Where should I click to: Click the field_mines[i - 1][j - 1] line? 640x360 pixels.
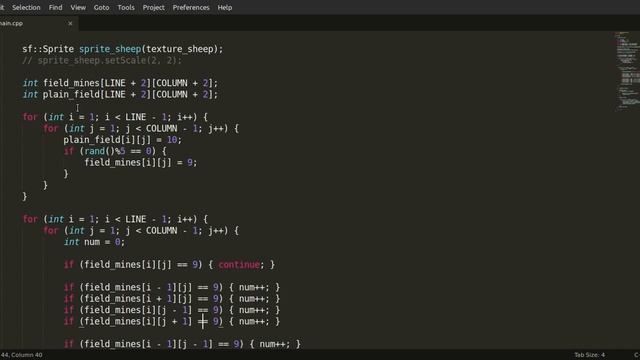(182, 344)
